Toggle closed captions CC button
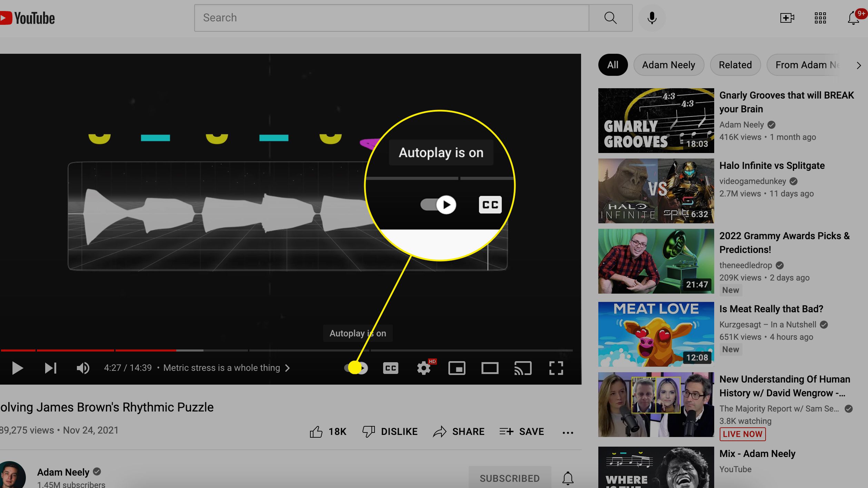The image size is (868, 488). click(390, 368)
